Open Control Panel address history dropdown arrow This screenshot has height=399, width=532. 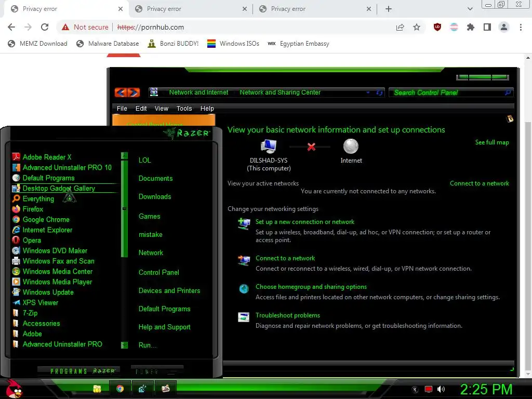click(x=368, y=92)
